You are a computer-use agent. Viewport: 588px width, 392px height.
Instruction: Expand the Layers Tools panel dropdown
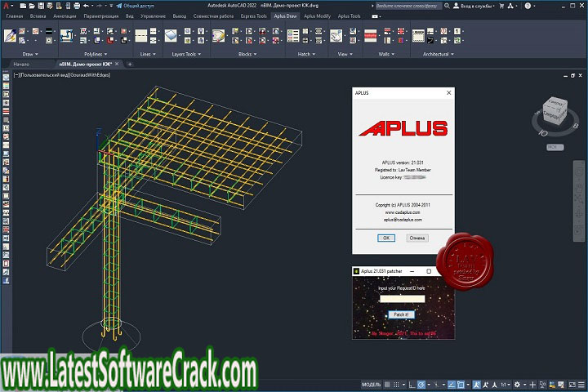[x=186, y=55]
